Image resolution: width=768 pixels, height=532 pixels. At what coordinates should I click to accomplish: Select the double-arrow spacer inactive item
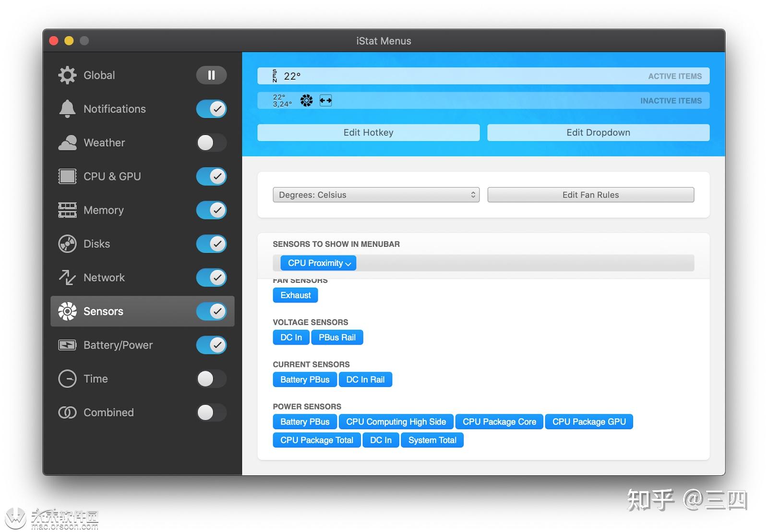click(325, 100)
